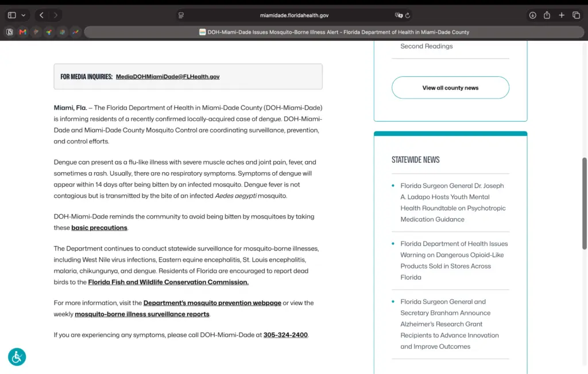This screenshot has height=374, width=588.
Task: Open the page reader menu icon
Action: tap(181, 15)
